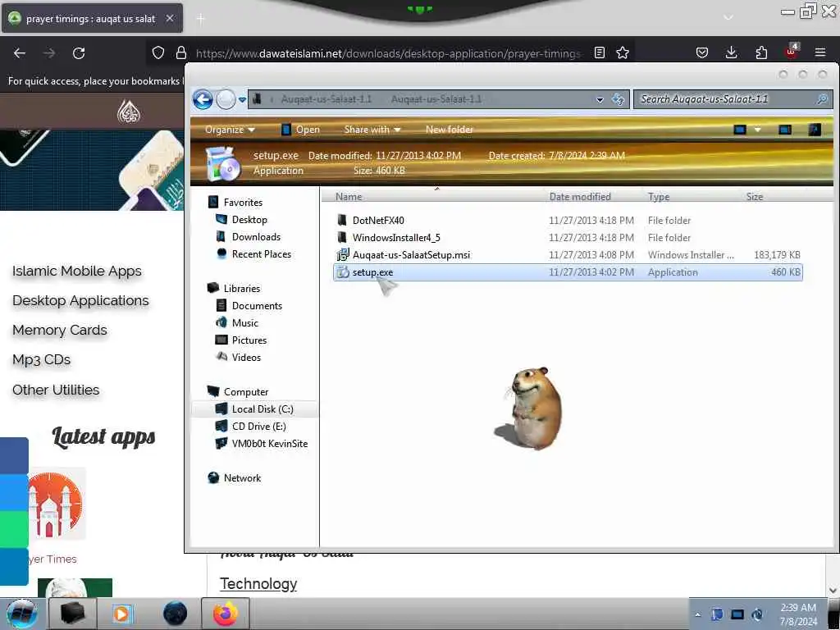Click the site padlock icon in Firefox
This screenshot has height=630, width=840.
(x=181, y=52)
